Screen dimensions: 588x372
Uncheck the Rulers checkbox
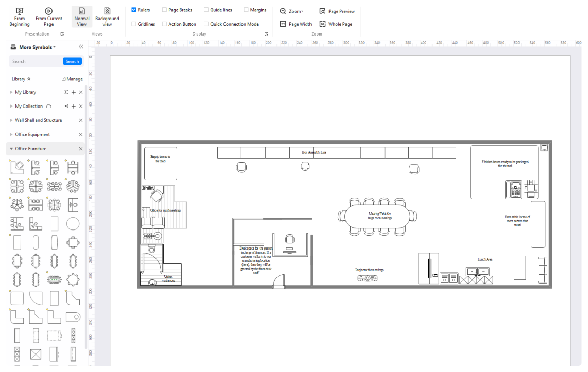click(x=134, y=10)
